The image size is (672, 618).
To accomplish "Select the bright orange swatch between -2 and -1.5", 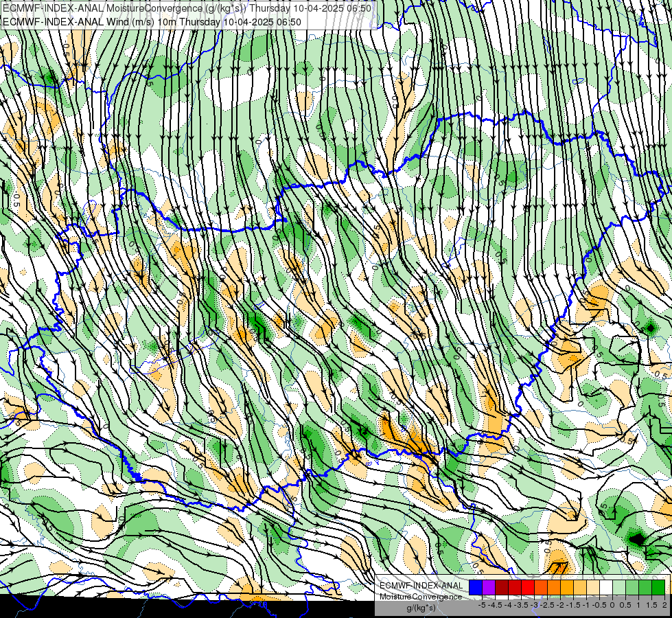I will [567, 587].
